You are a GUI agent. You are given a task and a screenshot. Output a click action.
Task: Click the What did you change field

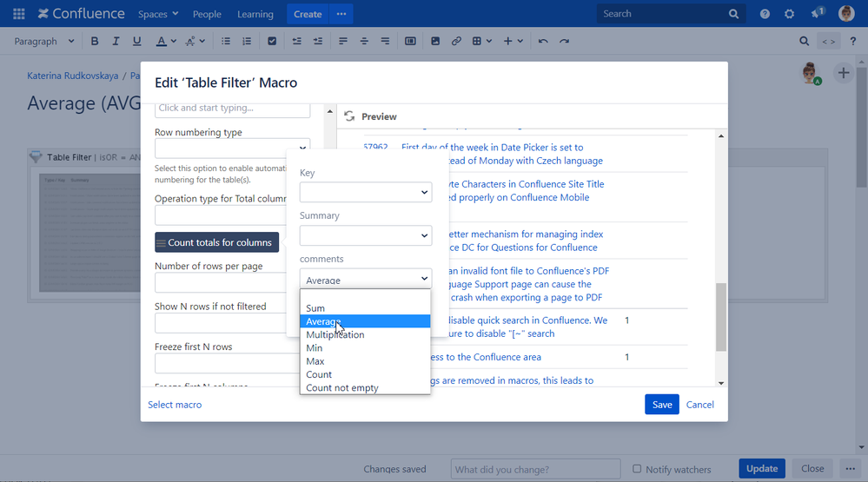tap(535, 469)
